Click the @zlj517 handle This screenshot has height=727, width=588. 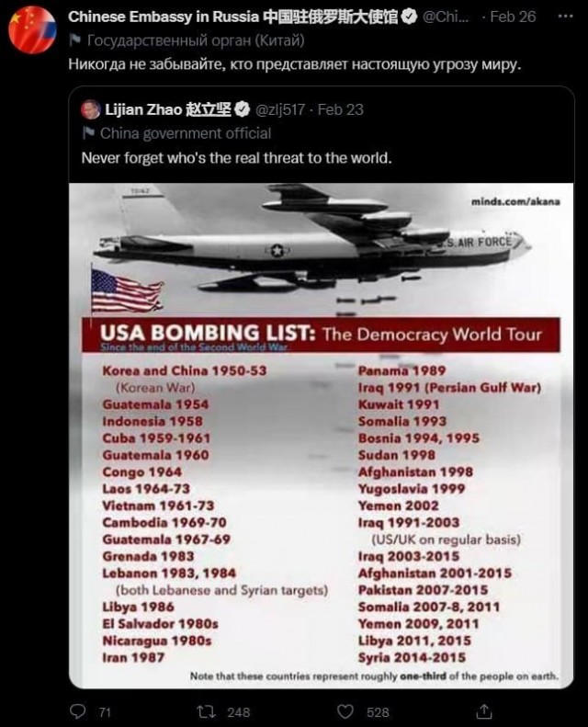[282, 109]
